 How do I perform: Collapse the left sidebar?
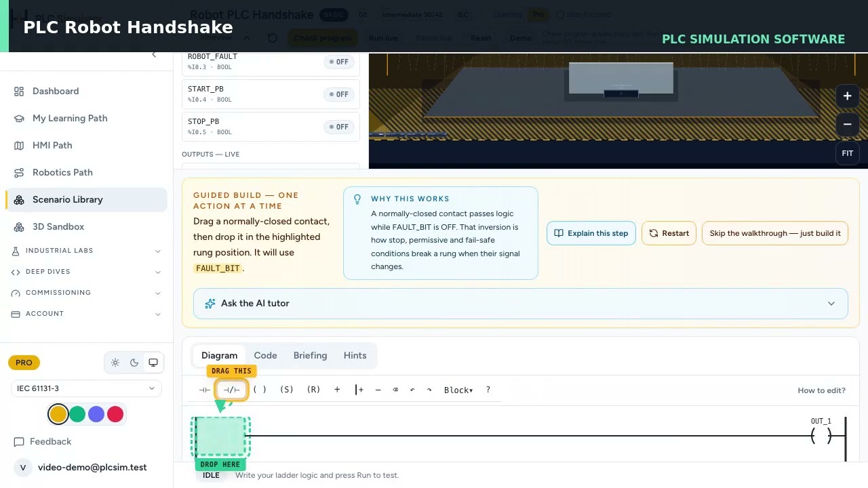[154, 54]
